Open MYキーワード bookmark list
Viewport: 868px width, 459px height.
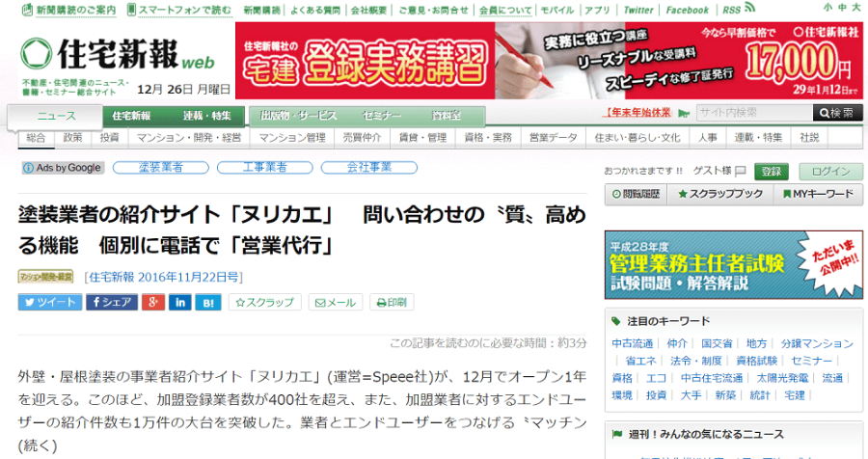point(816,195)
